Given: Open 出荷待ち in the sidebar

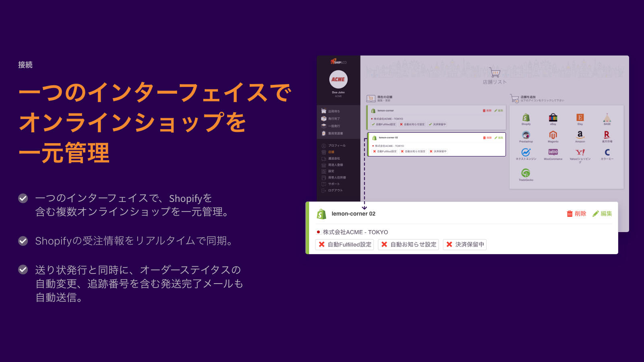Looking at the screenshot, I should (x=334, y=111).
